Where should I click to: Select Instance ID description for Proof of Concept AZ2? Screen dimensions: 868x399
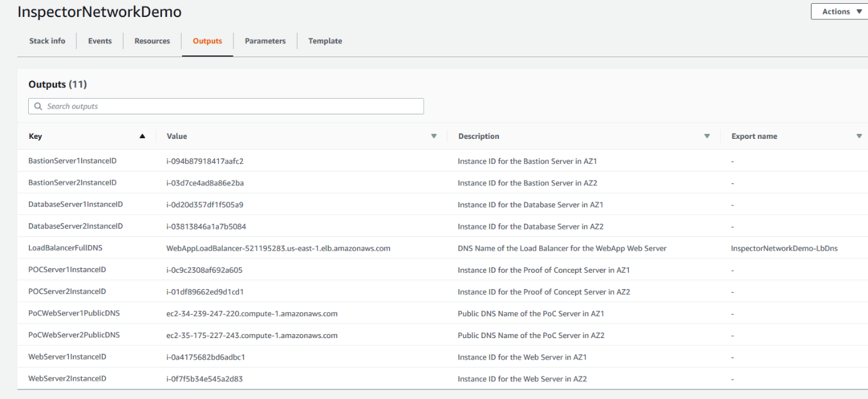coord(544,292)
